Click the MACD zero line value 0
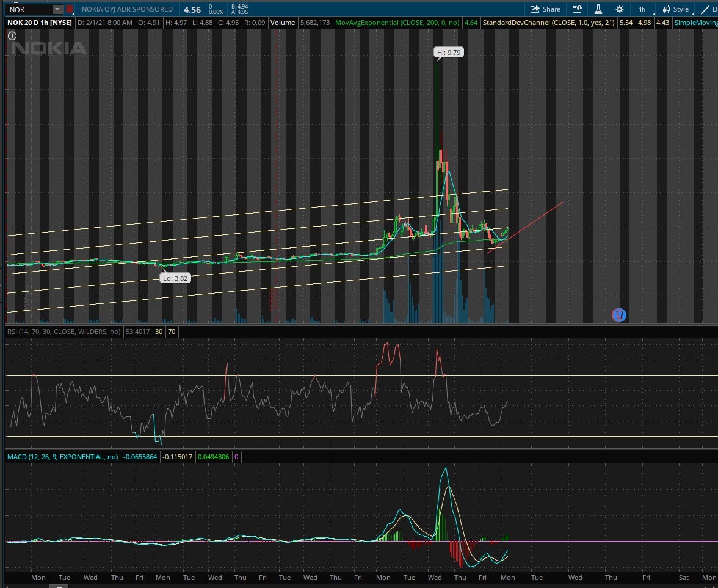718x588 pixels. (x=236, y=457)
